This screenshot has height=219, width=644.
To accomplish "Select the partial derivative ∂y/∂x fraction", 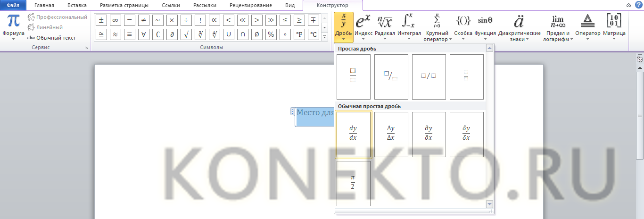I will coord(429,135).
